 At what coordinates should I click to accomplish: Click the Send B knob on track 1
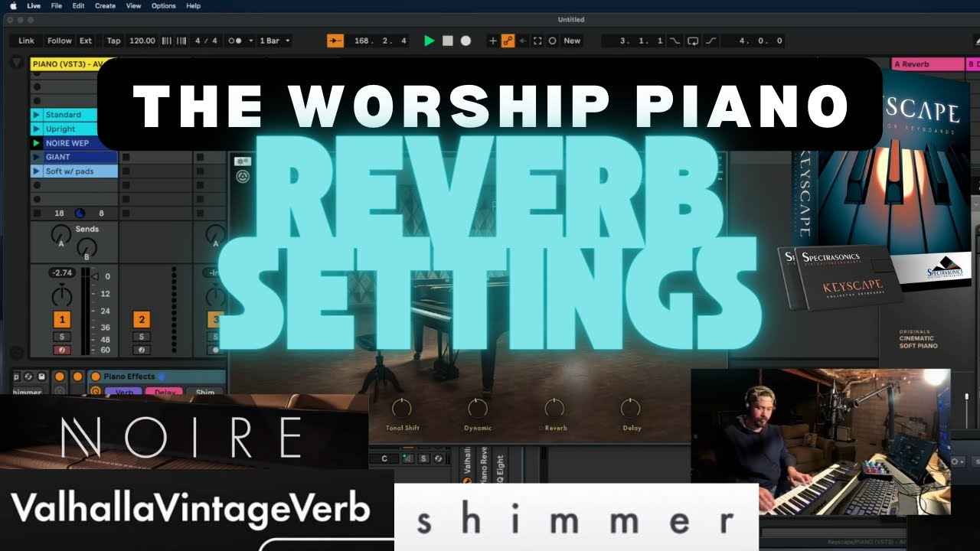[x=86, y=249]
